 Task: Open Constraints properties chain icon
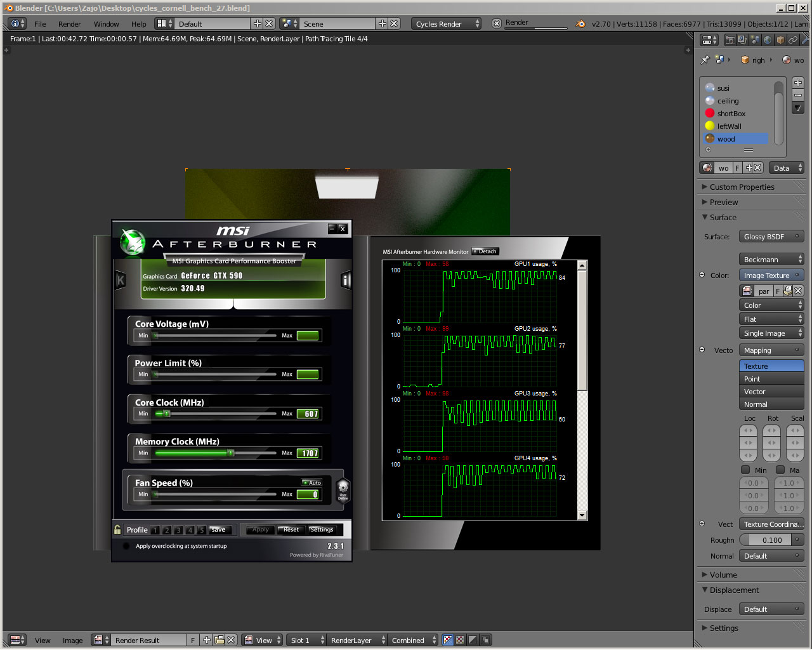(793, 40)
